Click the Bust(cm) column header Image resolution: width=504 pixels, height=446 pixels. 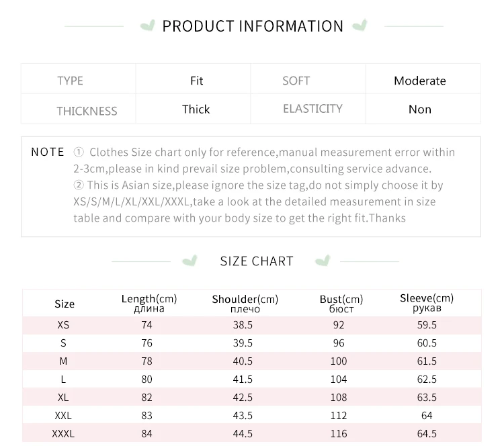[341, 304]
